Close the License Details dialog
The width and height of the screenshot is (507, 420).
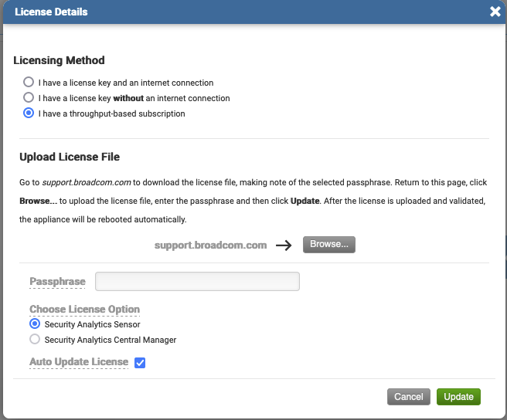tap(495, 12)
